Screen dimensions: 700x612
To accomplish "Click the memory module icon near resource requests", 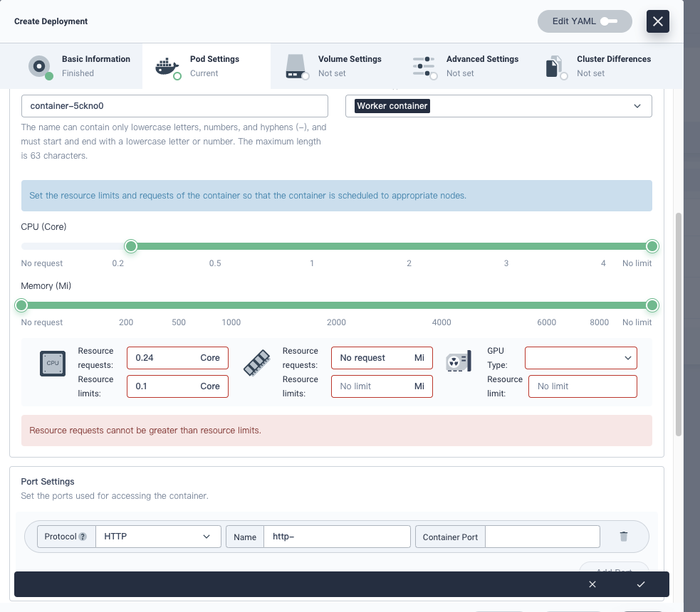I will click(x=256, y=363).
